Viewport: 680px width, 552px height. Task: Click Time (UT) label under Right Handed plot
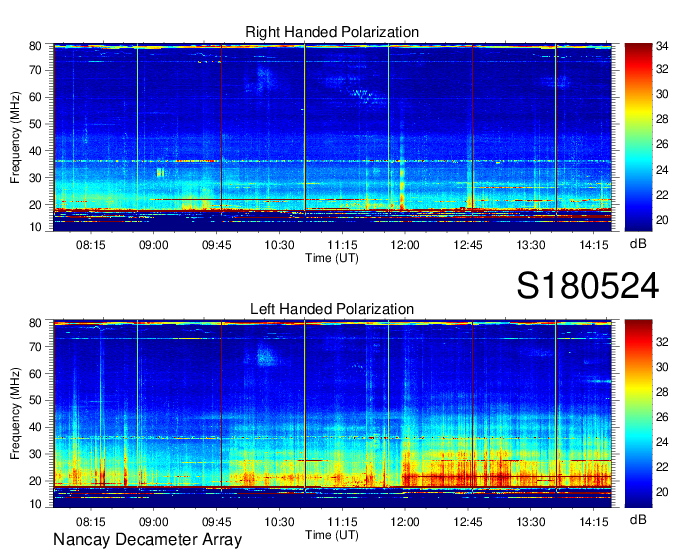click(x=332, y=258)
